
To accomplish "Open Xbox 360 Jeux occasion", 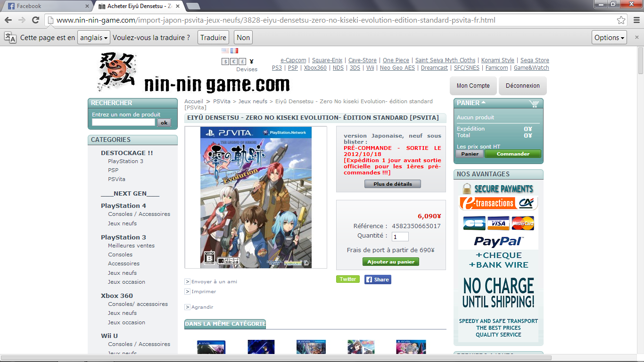I will click(x=126, y=322).
